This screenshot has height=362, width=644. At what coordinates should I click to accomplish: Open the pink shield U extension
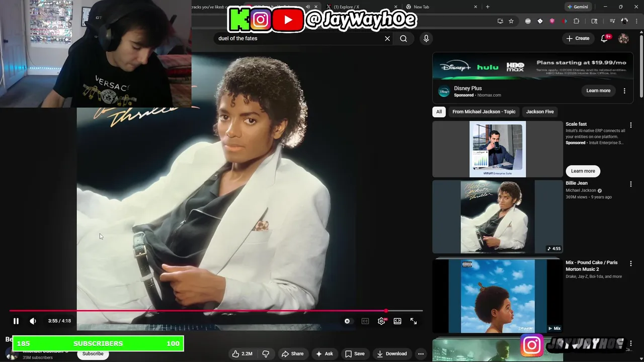click(x=552, y=21)
